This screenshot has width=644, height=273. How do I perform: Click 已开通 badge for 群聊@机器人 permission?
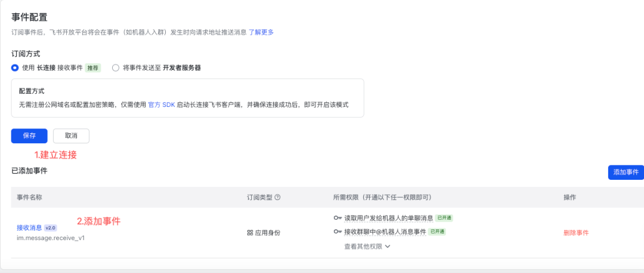pyautogui.click(x=437, y=232)
